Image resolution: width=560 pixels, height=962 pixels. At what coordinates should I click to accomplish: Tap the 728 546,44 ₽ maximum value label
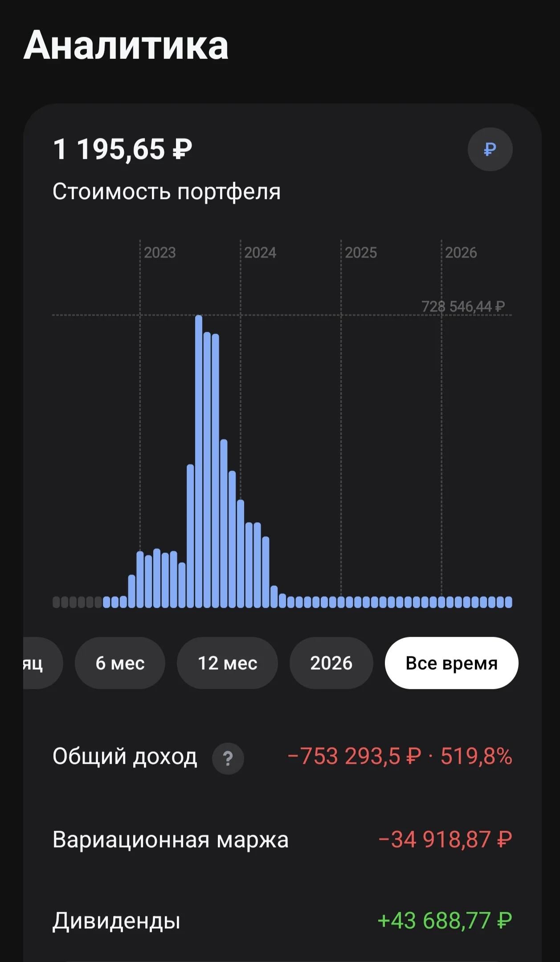click(463, 306)
